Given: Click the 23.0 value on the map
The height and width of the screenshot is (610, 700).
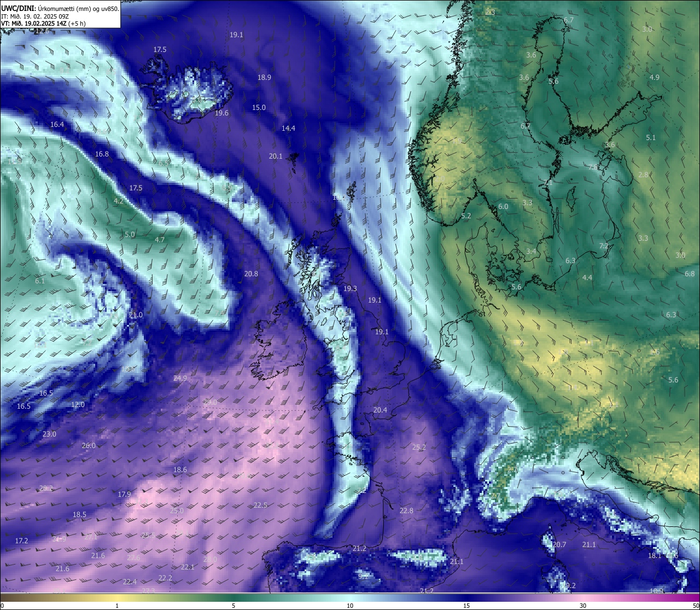Looking at the screenshot, I should tap(49, 434).
